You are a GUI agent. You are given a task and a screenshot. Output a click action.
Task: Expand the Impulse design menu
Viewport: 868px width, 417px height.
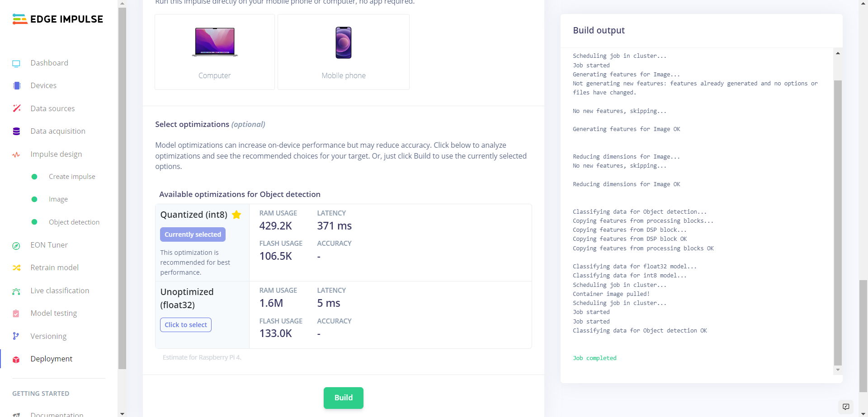click(56, 154)
